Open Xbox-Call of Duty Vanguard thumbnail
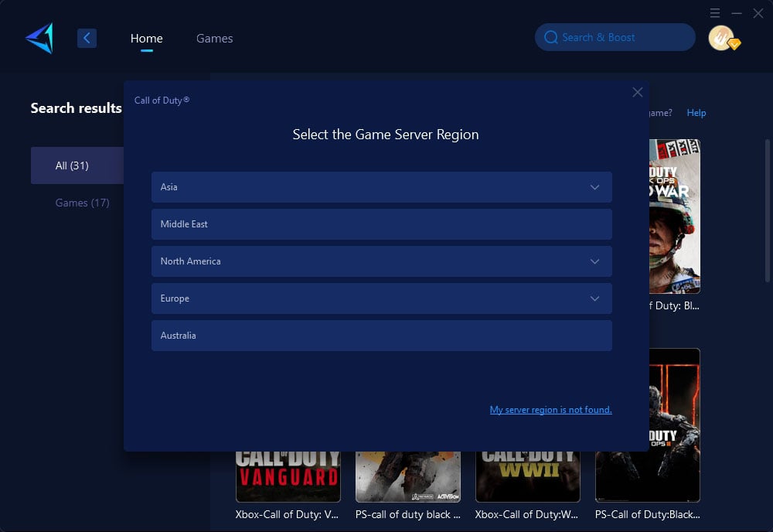This screenshot has width=773, height=532. tap(288, 477)
